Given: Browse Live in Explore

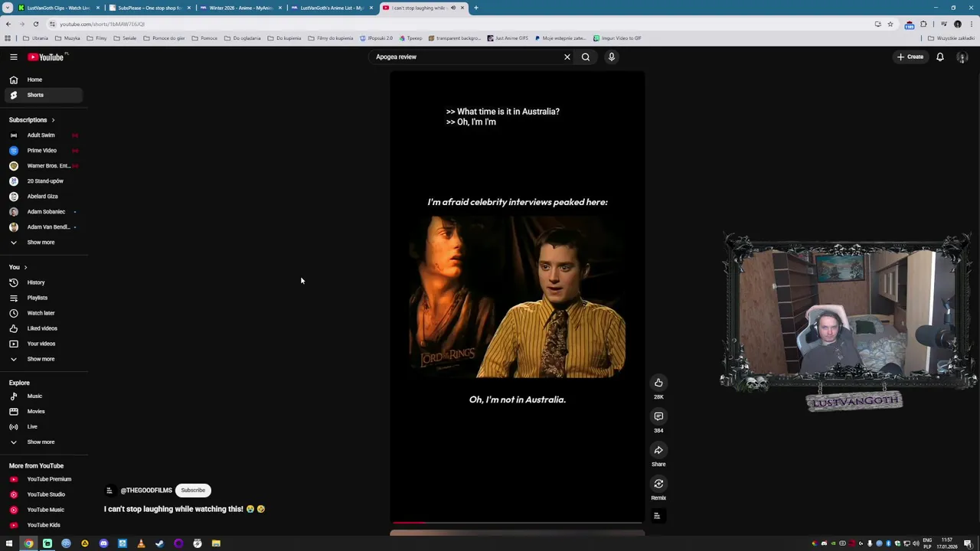Looking at the screenshot, I should pos(42,427).
